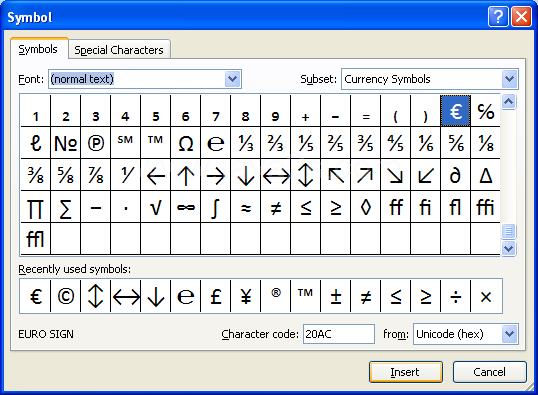
Task: Select the two-thirds fraction symbol
Action: tap(276, 143)
